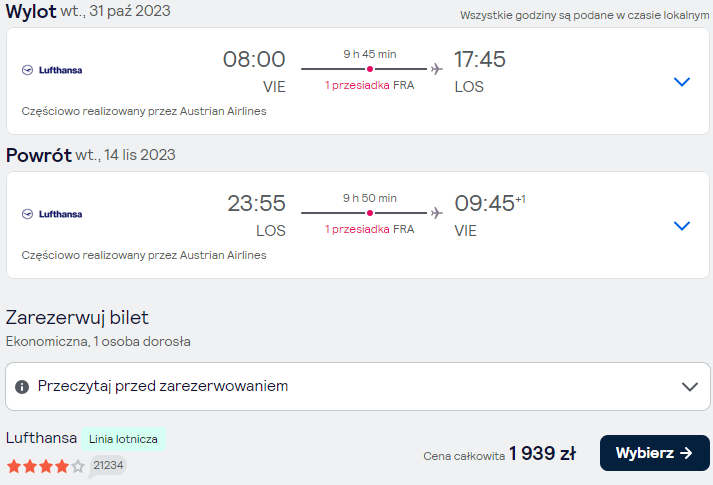This screenshot has height=485, width=713.
Task: Expand return flight details chevron
Action: [x=682, y=226]
